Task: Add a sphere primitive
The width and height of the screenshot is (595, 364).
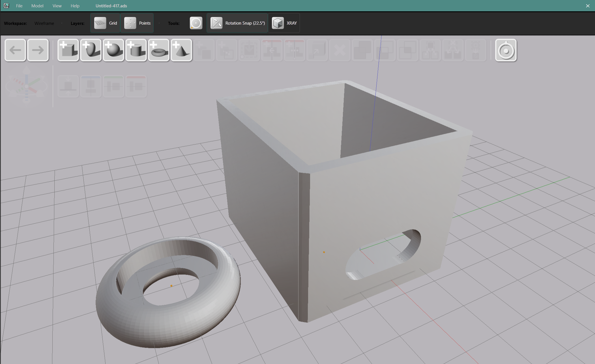Action: tap(113, 50)
